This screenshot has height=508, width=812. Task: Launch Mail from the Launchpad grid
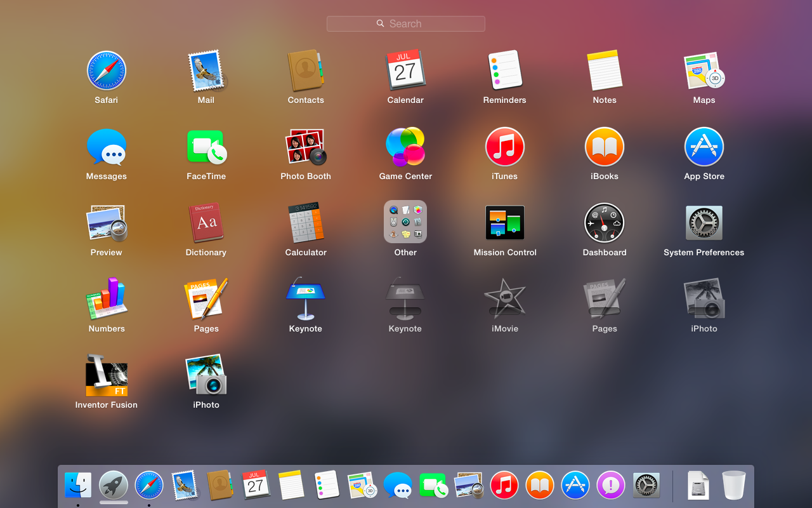206,70
